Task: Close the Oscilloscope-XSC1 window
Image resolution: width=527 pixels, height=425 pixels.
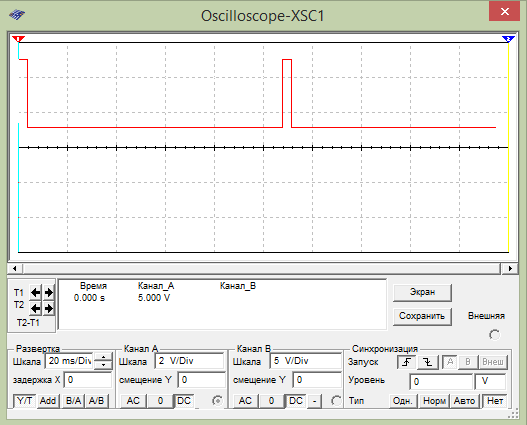Action: 504,11
